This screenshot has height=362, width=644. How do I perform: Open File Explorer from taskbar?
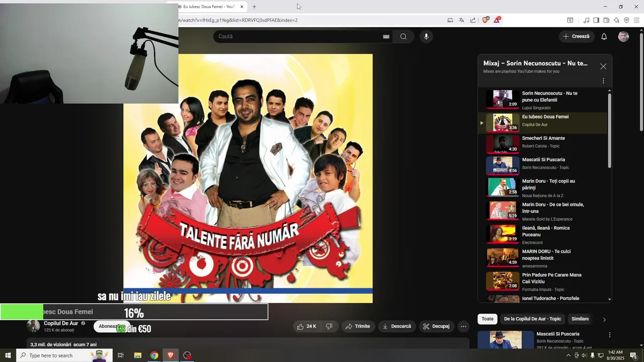(137, 355)
